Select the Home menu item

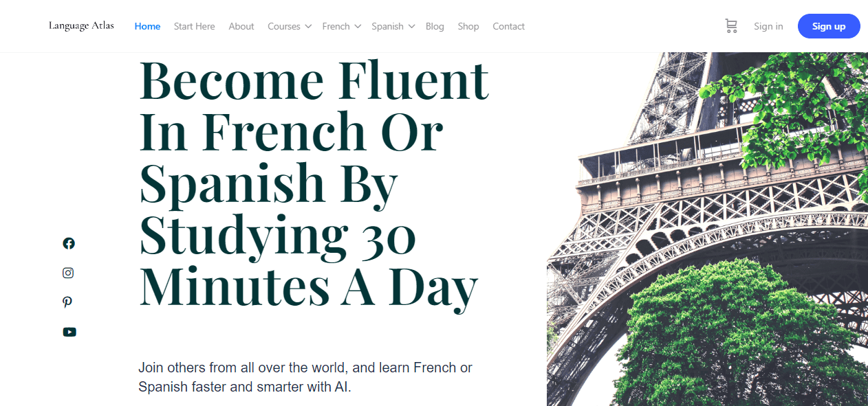point(147,26)
